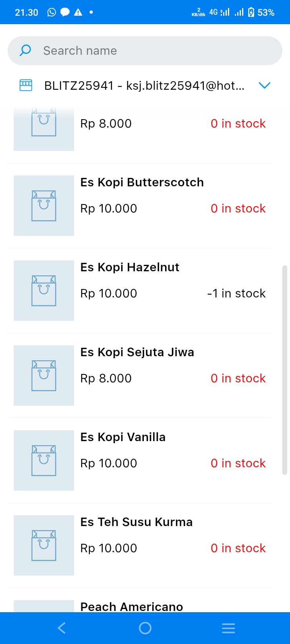Tap the search magnifier icon

pyautogui.click(x=25, y=50)
